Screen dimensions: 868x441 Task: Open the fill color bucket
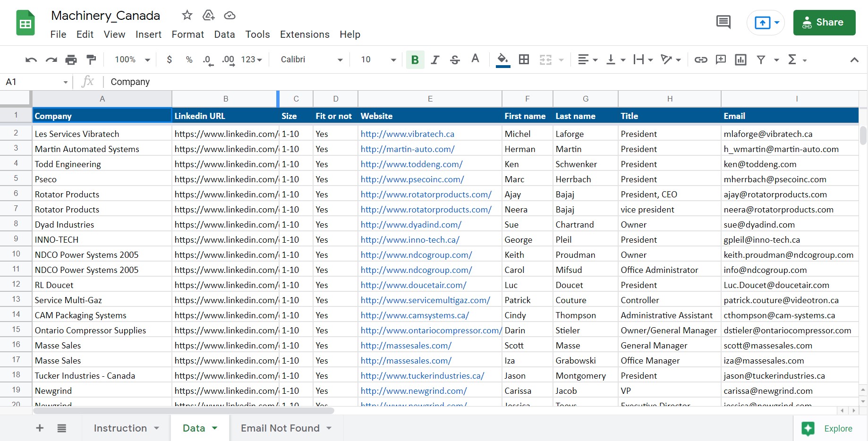pos(503,59)
